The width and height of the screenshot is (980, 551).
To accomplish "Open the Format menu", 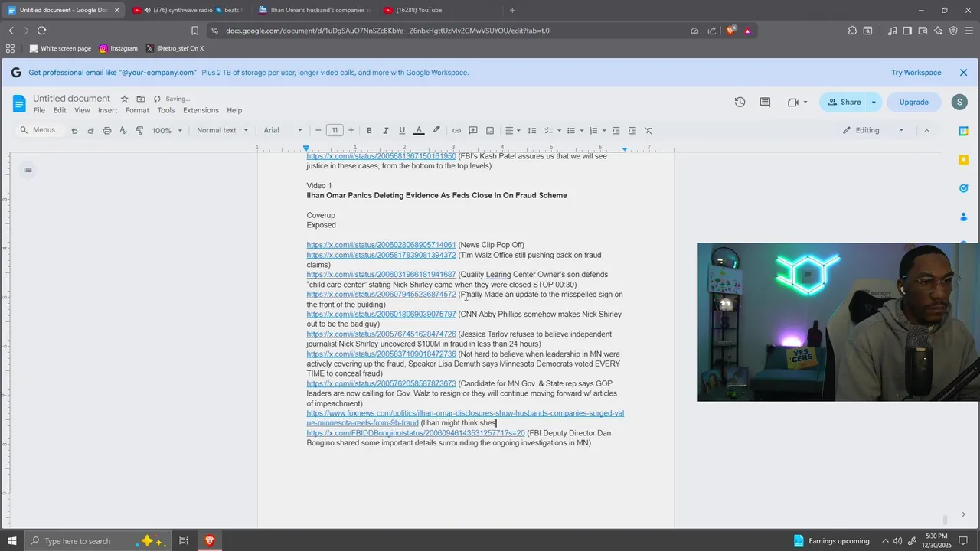I will (138, 111).
